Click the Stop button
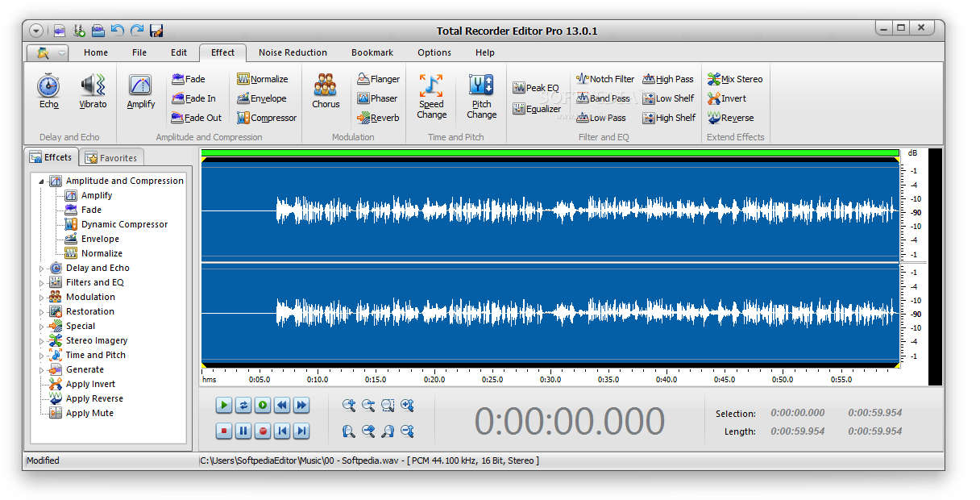 (224, 431)
